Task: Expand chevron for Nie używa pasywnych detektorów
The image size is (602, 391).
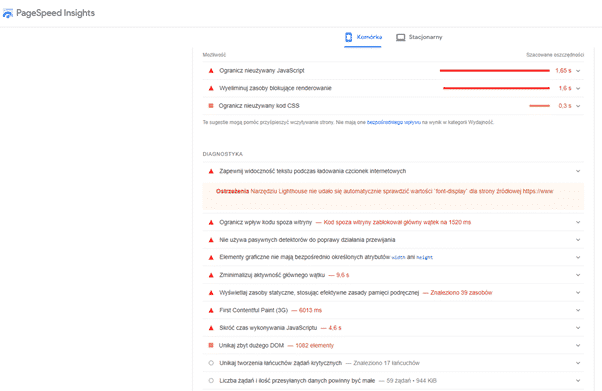Action: point(578,240)
